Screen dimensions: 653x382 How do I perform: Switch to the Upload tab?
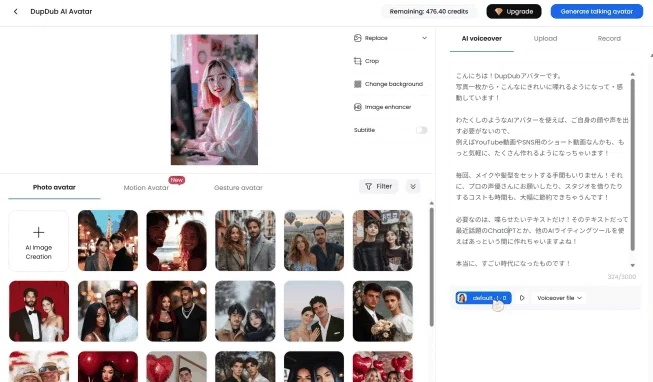point(545,38)
